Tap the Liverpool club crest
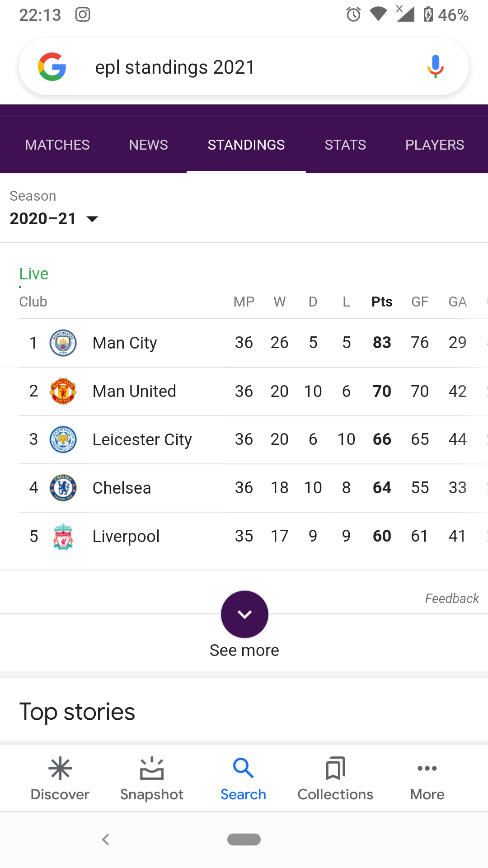The image size is (488, 868). click(63, 536)
